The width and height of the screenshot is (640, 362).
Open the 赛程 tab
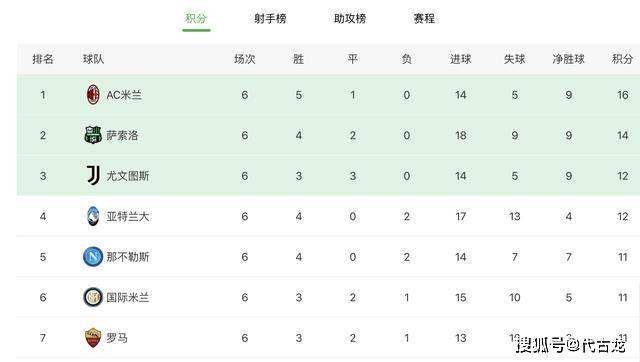pyautogui.click(x=424, y=18)
